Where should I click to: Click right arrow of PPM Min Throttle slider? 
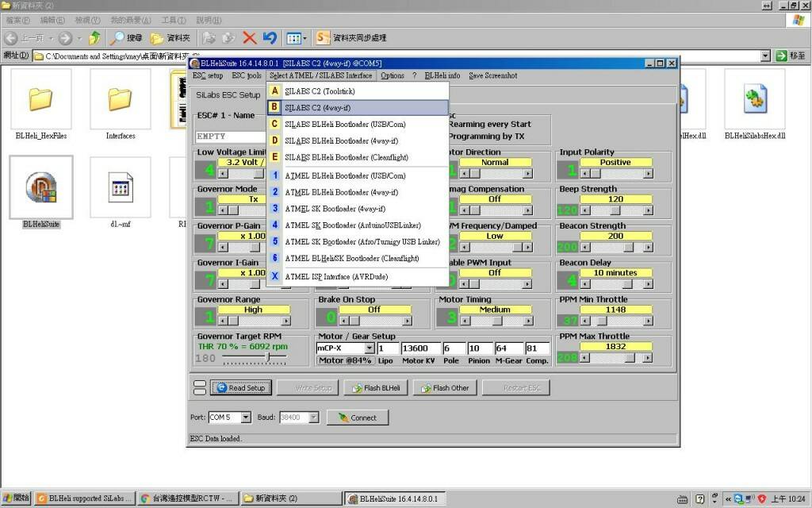pyautogui.click(x=648, y=321)
